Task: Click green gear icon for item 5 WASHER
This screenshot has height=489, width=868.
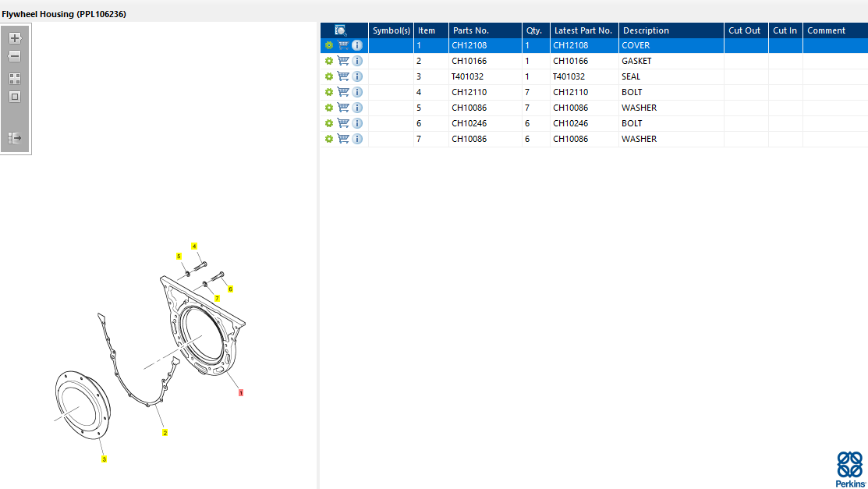Action: pyautogui.click(x=329, y=108)
